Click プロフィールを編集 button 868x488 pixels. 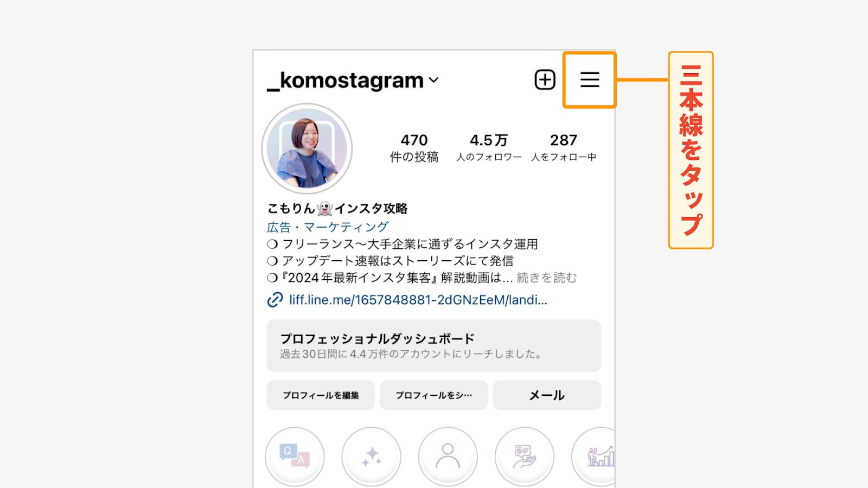pyautogui.click(x=321, y=395)
